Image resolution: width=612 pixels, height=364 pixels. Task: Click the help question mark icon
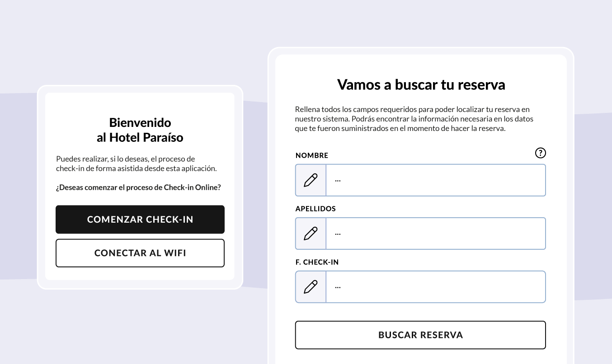coord(540,153)
